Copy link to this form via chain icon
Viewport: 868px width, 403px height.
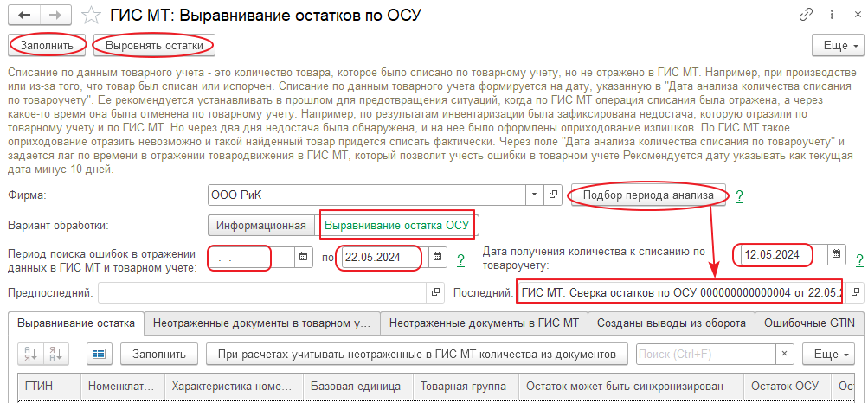point(807,15)
